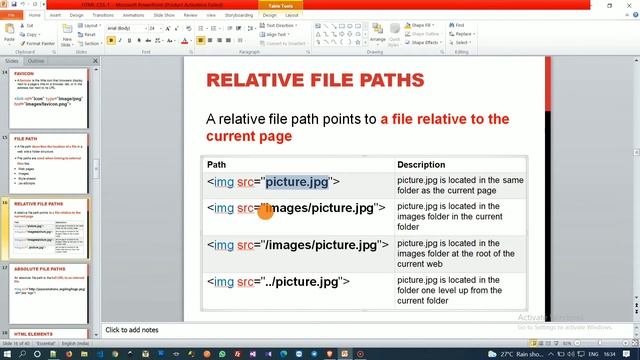
Task: Toggle text Shadow formatting
Action: coord(139,40)
